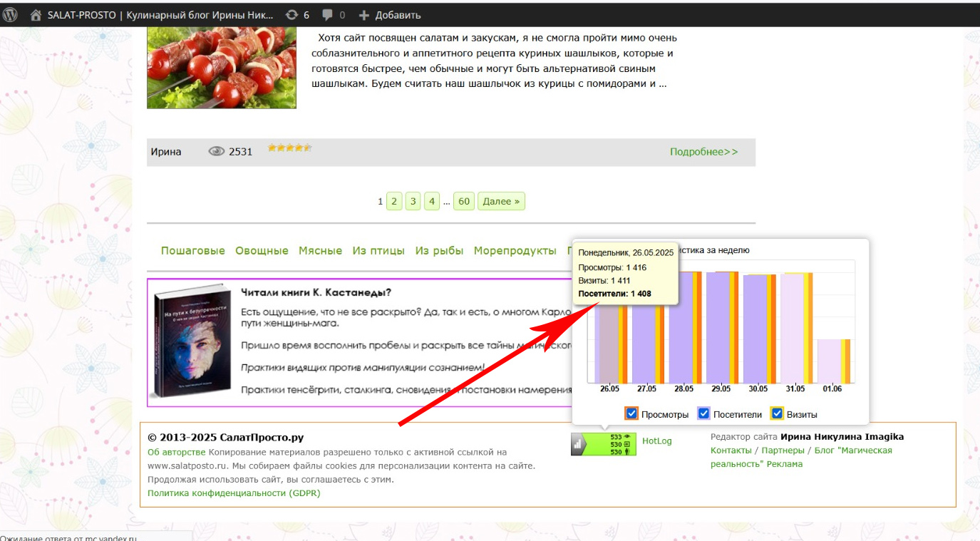This screenshot has height=541, width=980.
Task: Click the WordPress logo icon
Action: pyautogui.click(x=10, y=14)
